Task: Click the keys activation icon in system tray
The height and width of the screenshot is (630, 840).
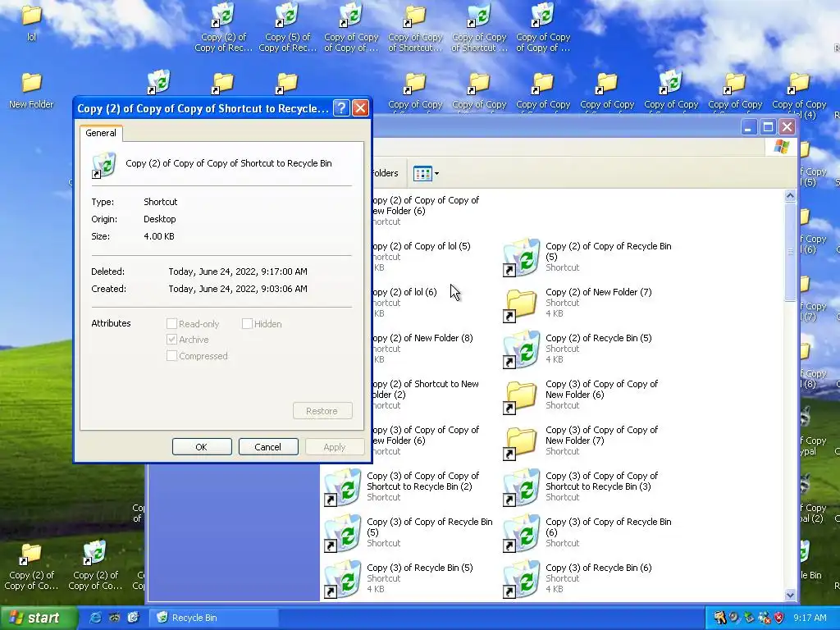Action: 719,618
